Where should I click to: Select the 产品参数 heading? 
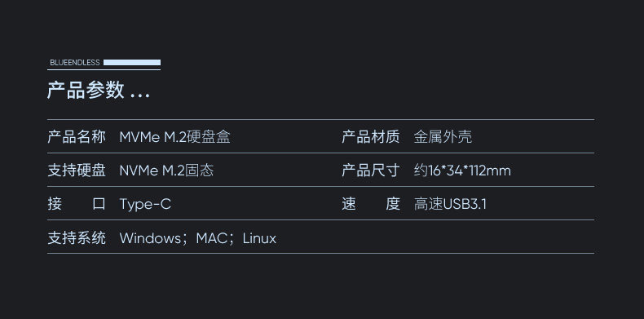click(86, 90)
